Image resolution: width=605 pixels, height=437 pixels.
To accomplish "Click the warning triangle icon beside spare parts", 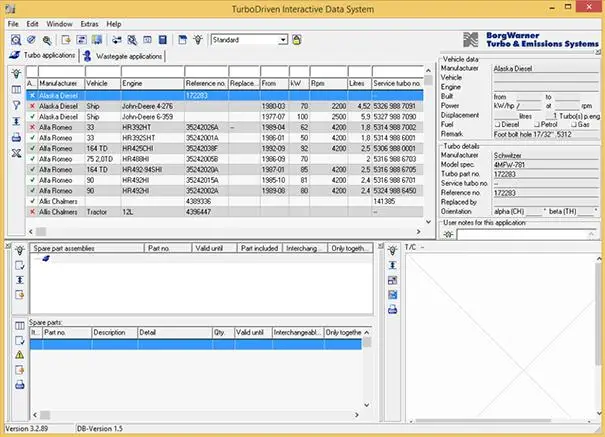I will [20, 353].
